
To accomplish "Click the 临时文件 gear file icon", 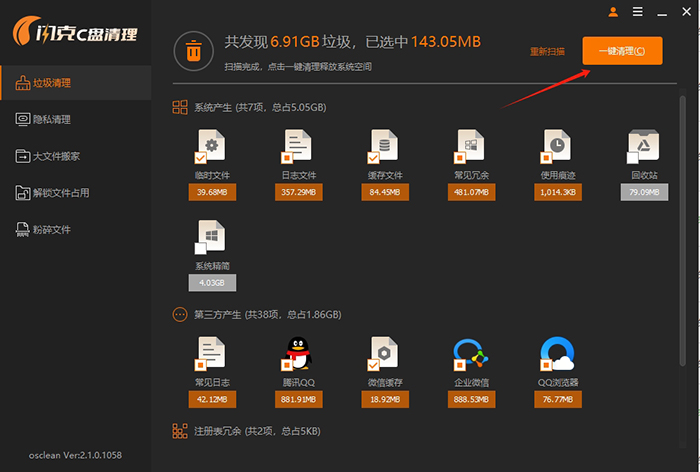I will tap(212, 145).
